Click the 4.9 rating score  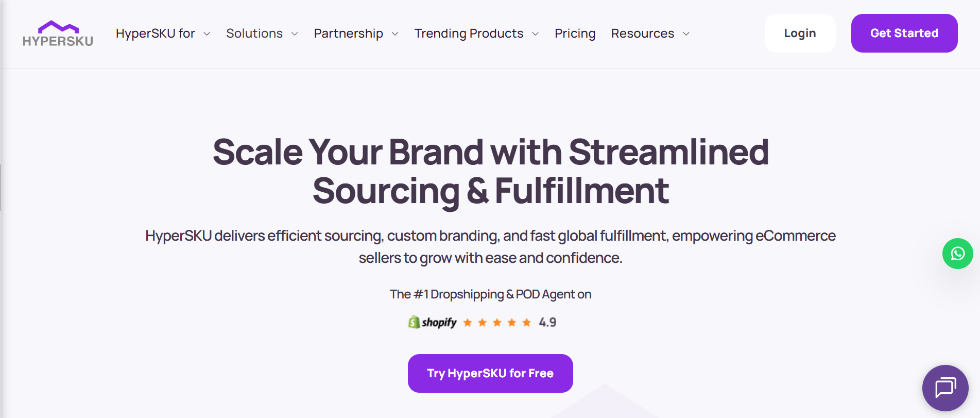[547, 322]
